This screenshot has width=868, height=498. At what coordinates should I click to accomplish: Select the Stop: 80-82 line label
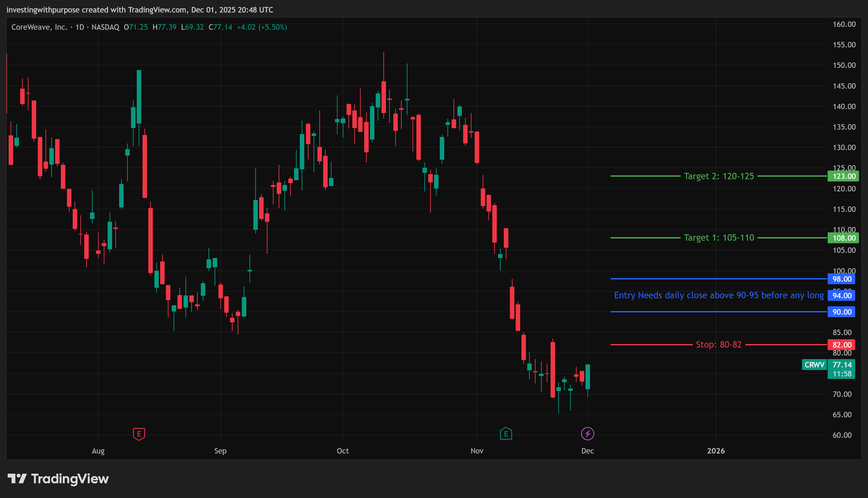pos(718,344)
